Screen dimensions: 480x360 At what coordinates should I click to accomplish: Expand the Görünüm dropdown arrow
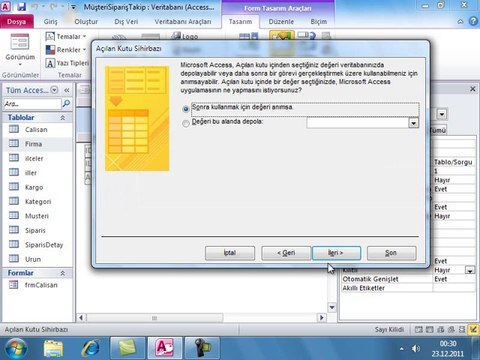20,64
